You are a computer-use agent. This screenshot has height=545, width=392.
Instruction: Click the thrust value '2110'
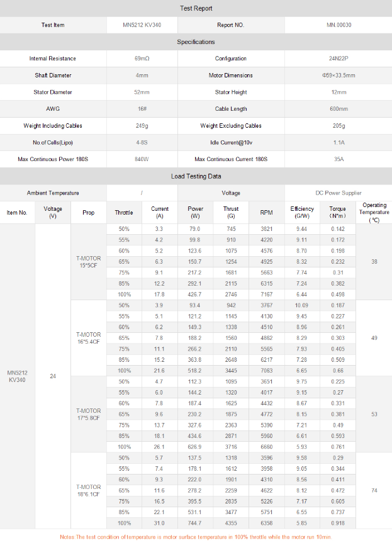click(231, 349)
